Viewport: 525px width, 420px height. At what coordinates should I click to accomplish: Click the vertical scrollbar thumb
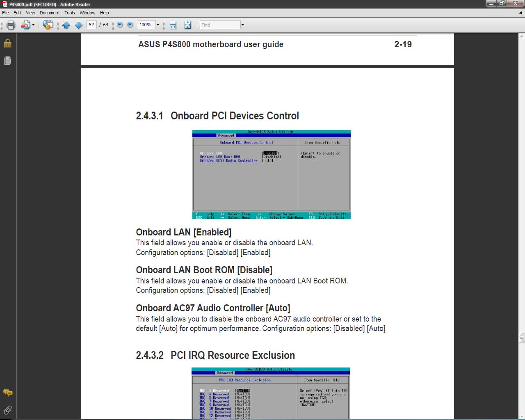click(522, 337)
